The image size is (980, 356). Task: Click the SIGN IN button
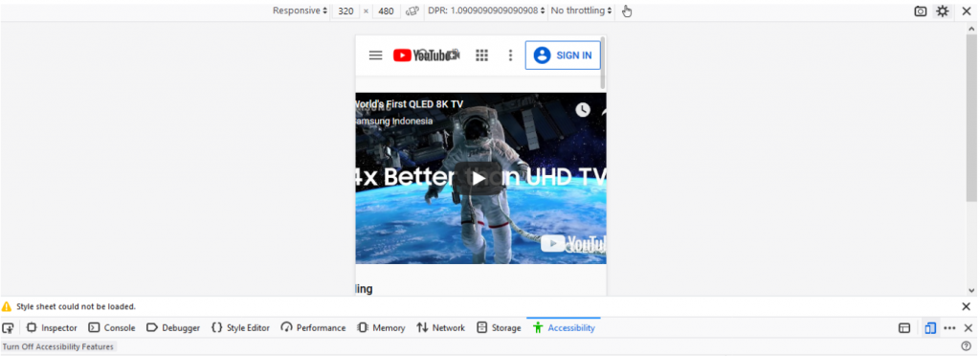pos(563,55)
